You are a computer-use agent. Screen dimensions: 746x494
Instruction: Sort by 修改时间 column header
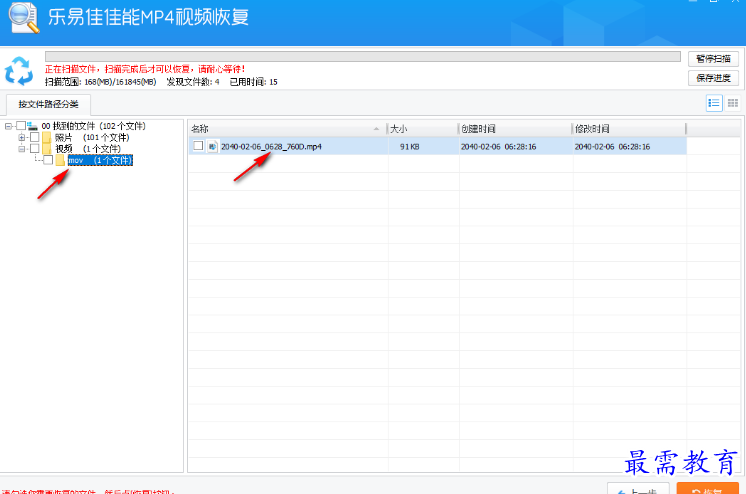629,129
